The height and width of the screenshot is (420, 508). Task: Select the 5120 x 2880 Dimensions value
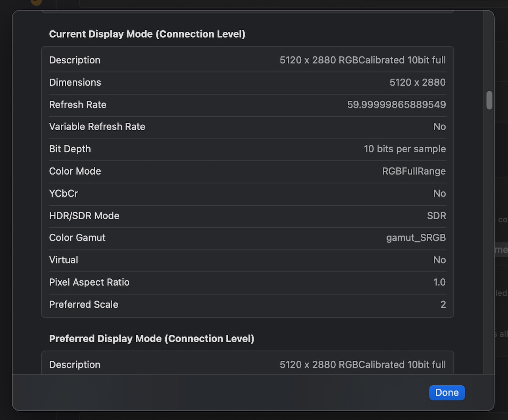(417, 82)
